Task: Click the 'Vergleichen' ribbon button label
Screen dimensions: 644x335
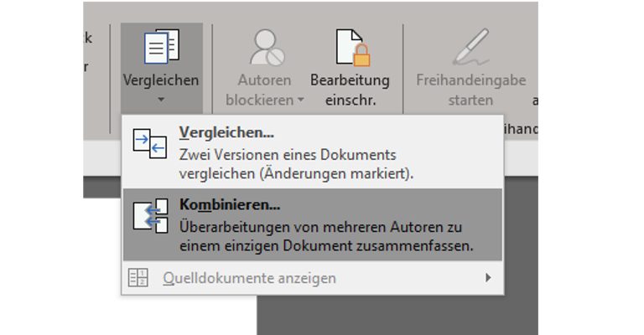Action: coord(161,80)
